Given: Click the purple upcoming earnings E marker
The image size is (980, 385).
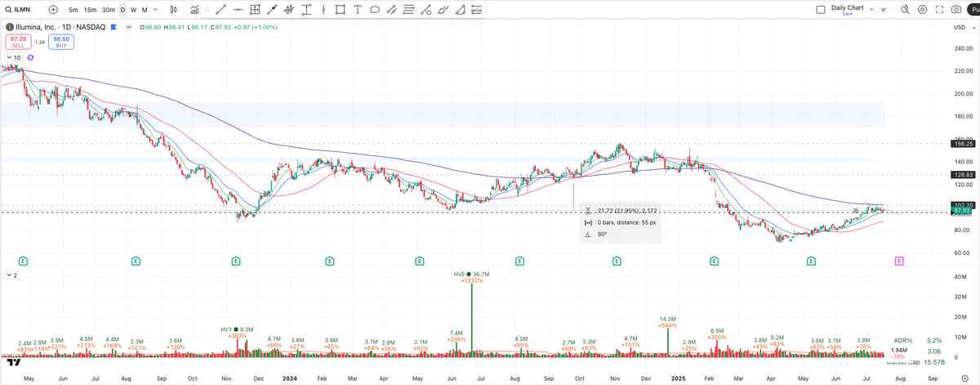Looking at the screenshot, I should [x=899, y=261].
